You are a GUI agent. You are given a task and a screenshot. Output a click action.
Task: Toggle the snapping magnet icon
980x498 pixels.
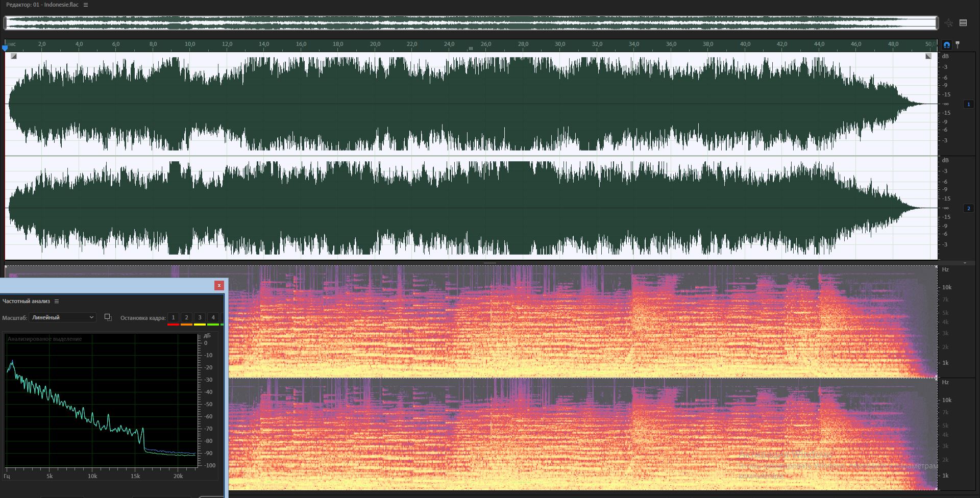(x=947, y=45)
